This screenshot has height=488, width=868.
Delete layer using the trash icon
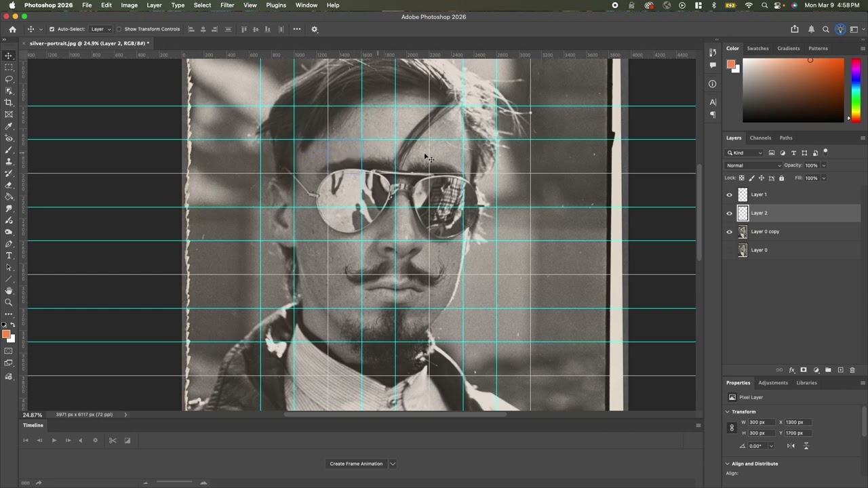point(852,370)
